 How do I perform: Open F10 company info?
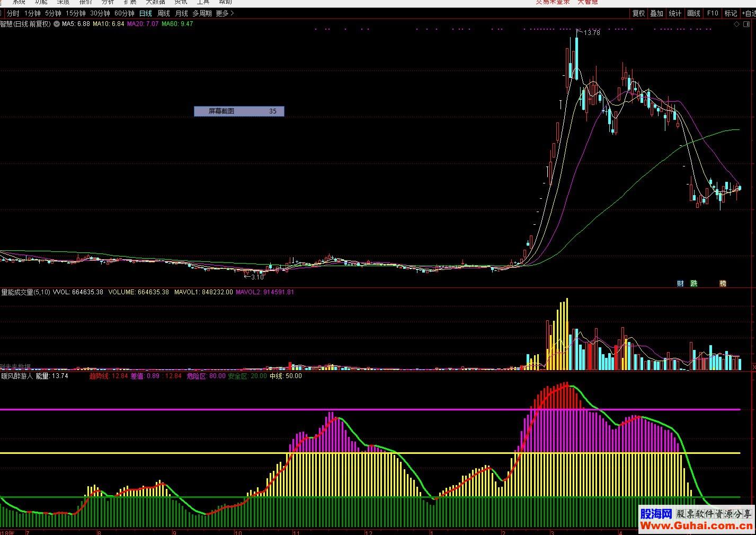click(x=713, y=13)
